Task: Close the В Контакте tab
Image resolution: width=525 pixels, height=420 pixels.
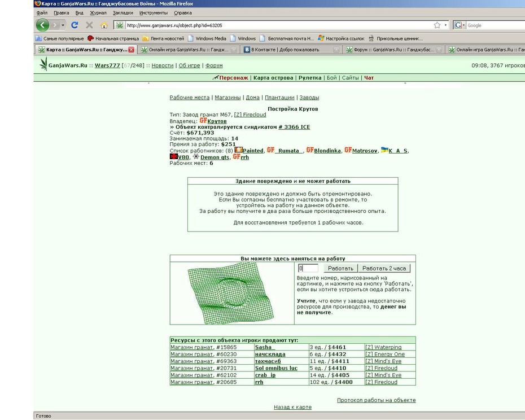Action: click(336, 50)
